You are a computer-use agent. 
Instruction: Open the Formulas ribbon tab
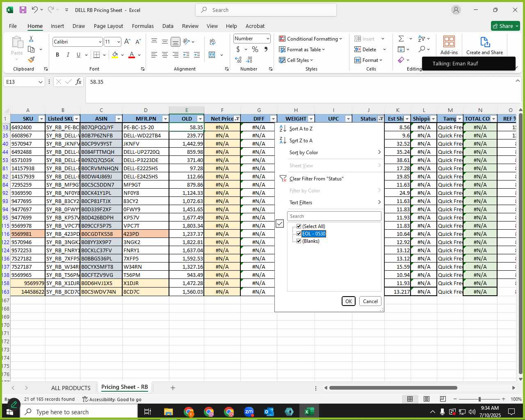click(143, 26)
